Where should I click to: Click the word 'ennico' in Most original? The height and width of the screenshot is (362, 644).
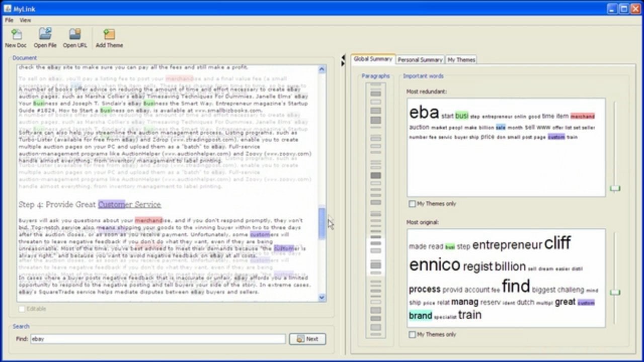[435, 265]
